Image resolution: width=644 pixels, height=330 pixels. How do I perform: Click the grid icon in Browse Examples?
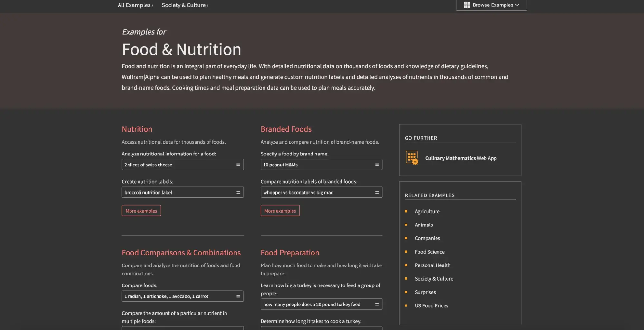(466, 5)
